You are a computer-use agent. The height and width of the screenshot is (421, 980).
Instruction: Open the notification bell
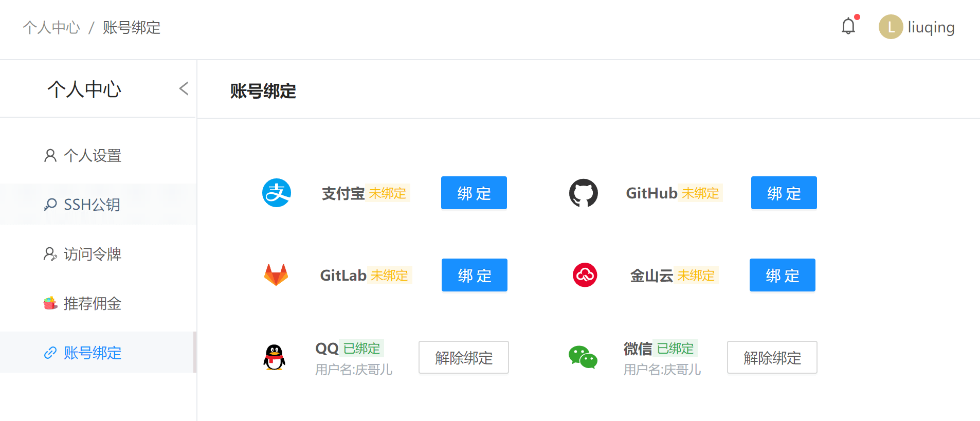tap(848, 26)
